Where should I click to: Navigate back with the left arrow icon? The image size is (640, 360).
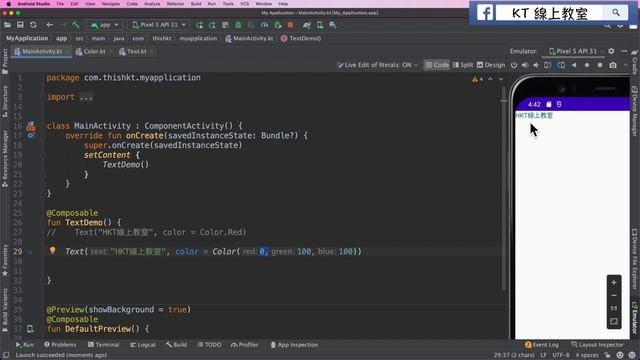click(x=49, y=25)
